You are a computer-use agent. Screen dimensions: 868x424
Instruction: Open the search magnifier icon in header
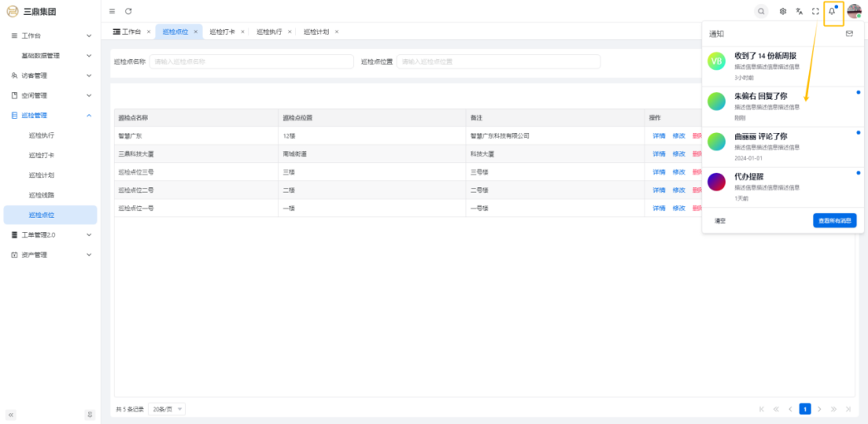(761, 12)
